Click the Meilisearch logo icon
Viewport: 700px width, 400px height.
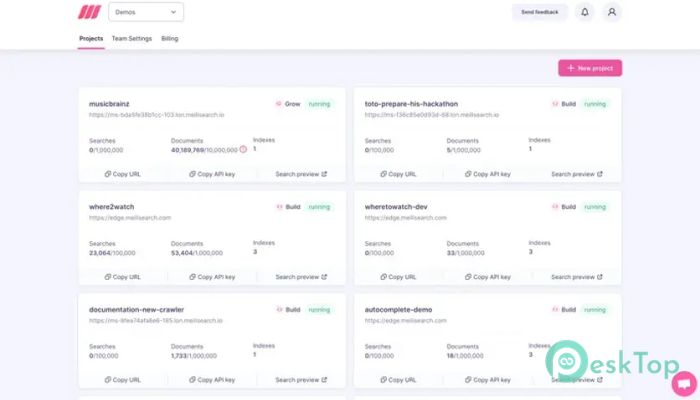(x=89, y=12)
